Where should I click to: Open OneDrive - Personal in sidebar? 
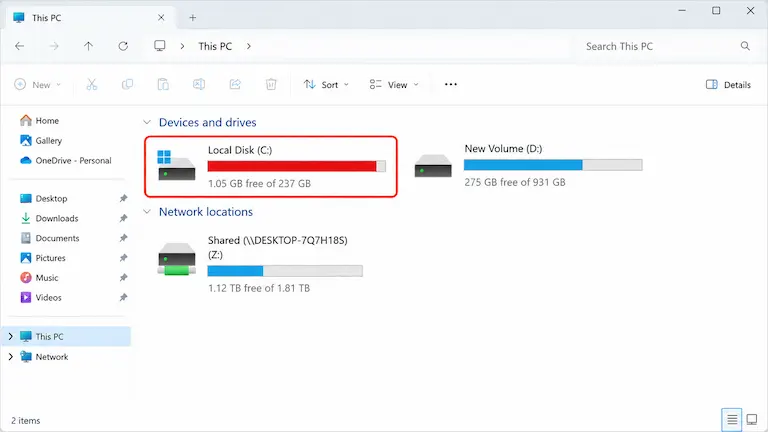click(x=66, y=160)
